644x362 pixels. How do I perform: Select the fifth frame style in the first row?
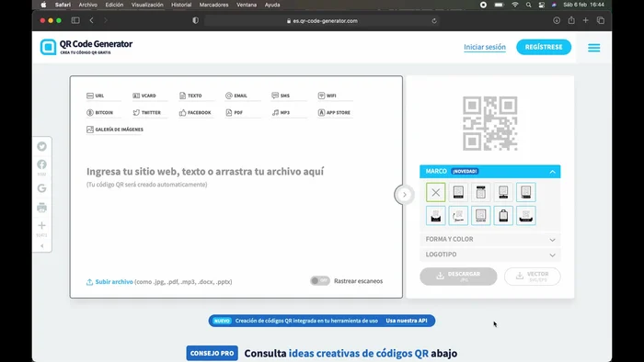[x=526, y=192]
